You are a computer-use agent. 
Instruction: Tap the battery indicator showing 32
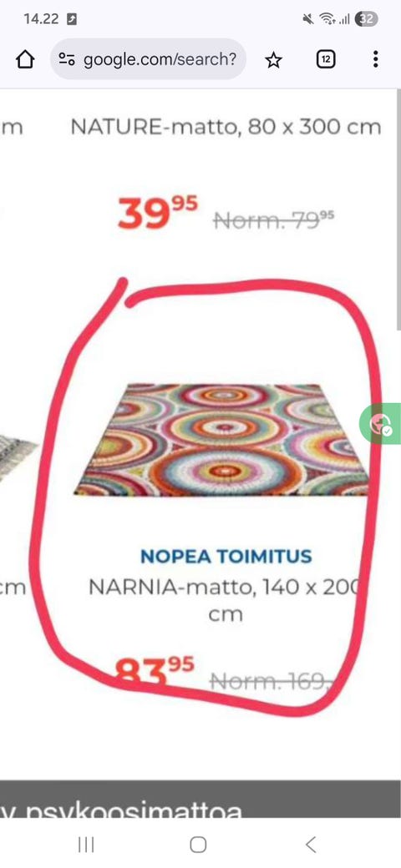point(366,19)
